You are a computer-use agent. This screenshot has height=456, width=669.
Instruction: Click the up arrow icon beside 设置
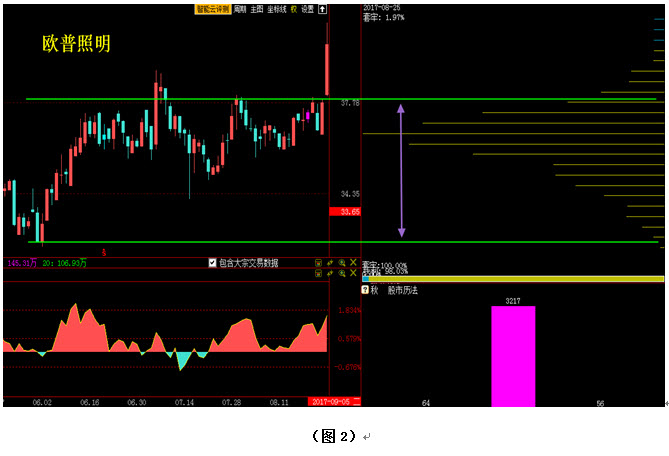coord(322,8)
